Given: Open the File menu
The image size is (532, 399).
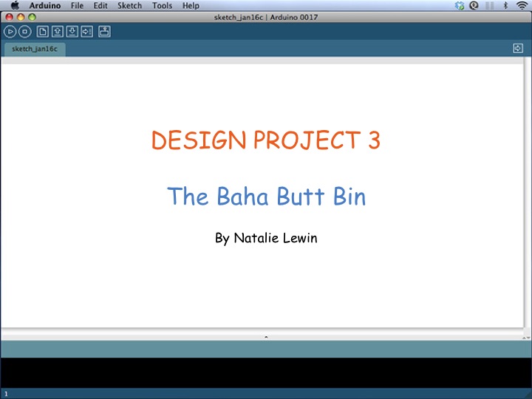Looking at the screenshot, I should (77, 5).
